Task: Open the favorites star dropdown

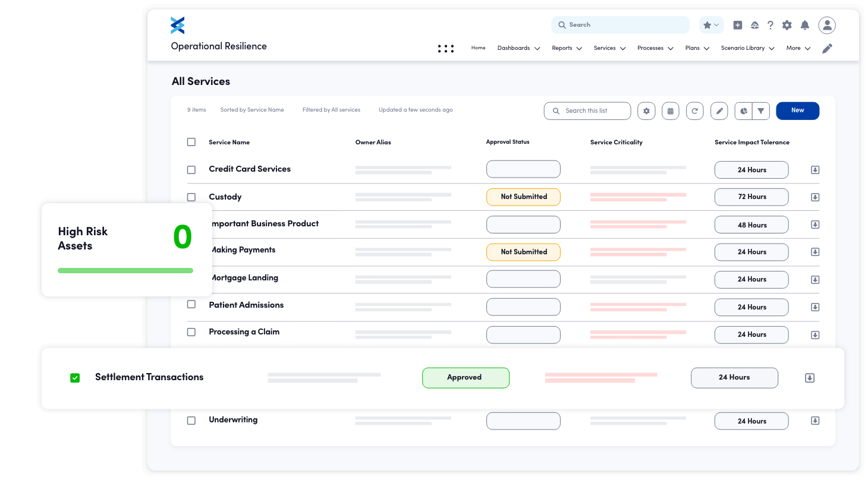Action: click(711, 25)
